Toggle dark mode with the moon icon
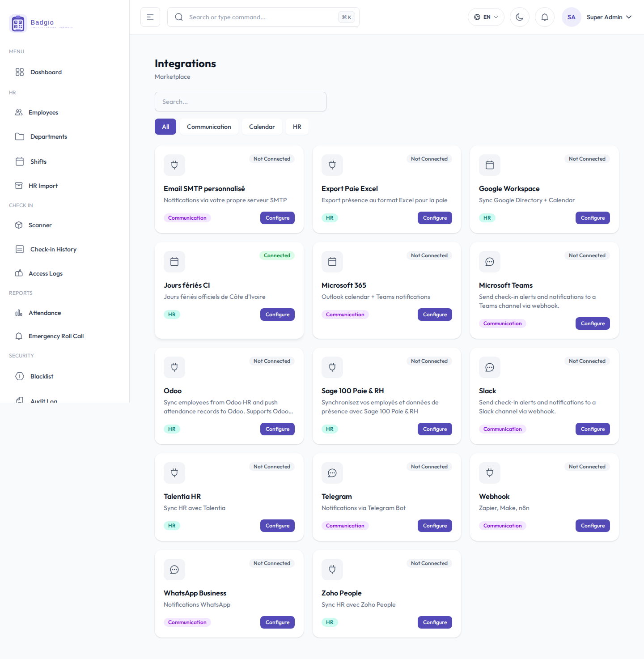This screenshot has width=644, height=659. 519,17
